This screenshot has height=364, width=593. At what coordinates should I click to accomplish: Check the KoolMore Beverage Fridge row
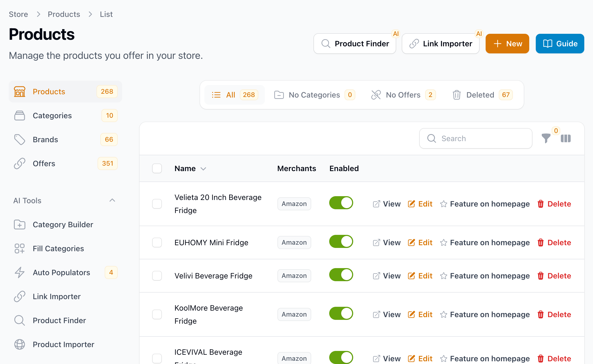(157, 314)
